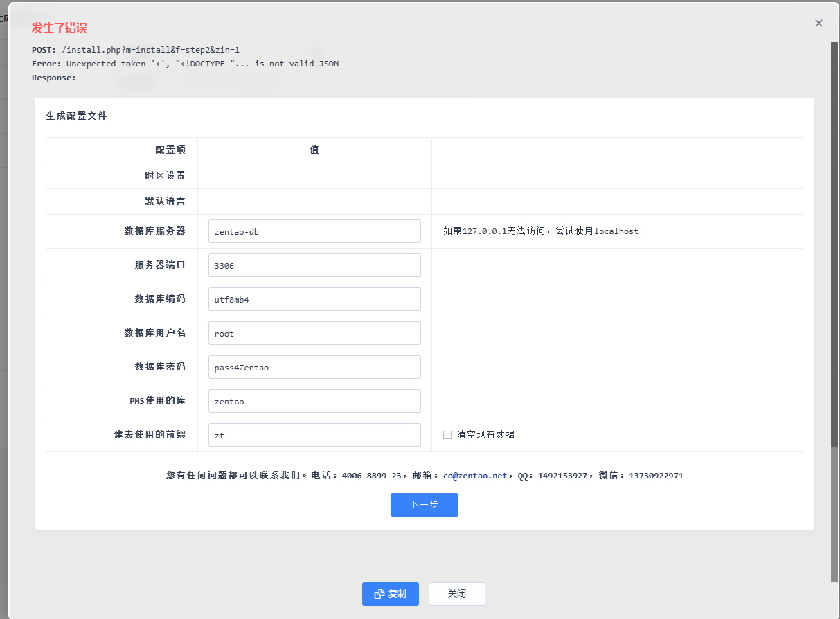Screen dimensions: 840x619
Task: Click the POST /install.php request line
Action: click(136, 50)
